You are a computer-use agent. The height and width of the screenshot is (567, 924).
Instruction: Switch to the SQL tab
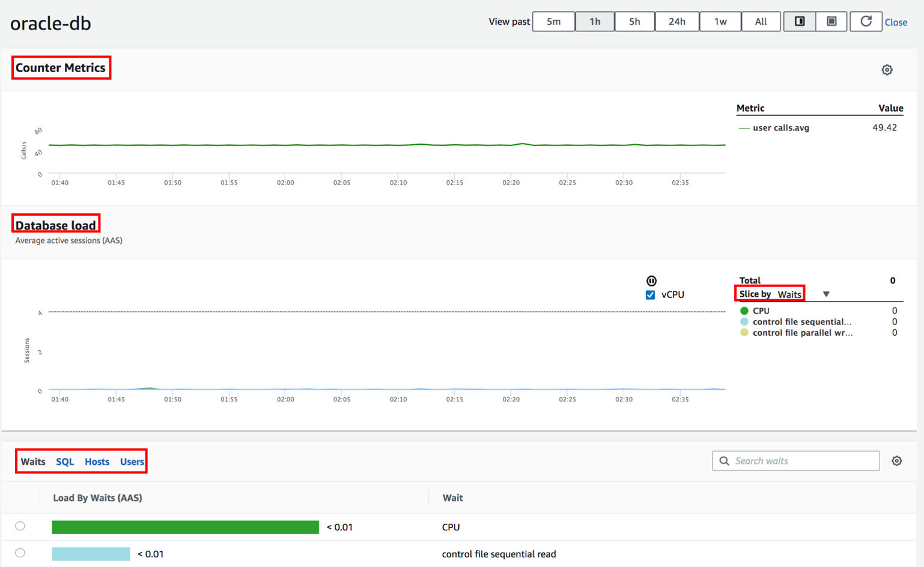(65, 461)
